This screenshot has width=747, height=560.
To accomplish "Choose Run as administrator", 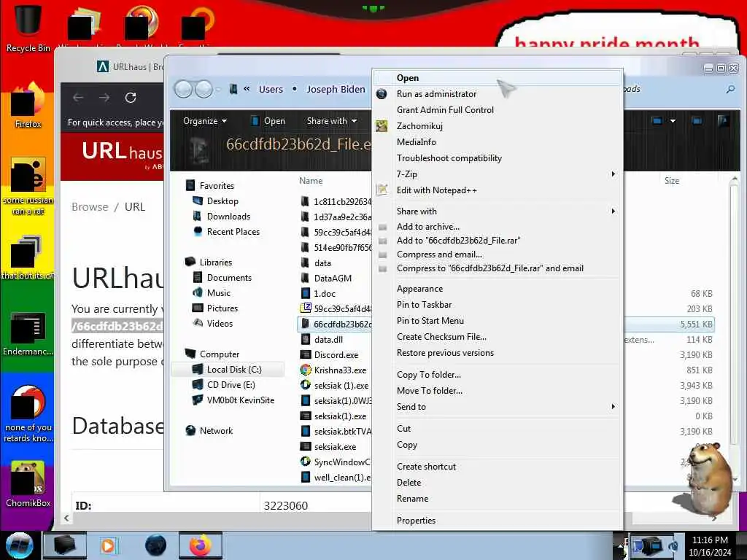I will coord(498,94).
